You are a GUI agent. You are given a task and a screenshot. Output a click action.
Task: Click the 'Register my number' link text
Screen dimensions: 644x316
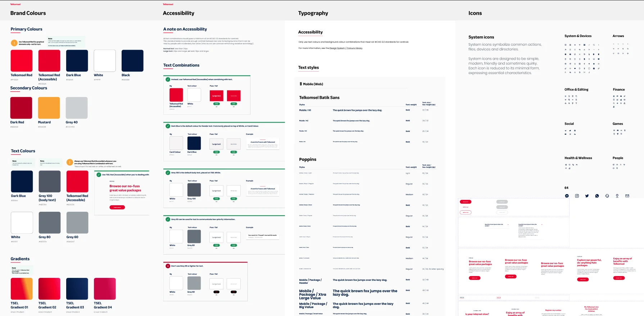[553, 310]
